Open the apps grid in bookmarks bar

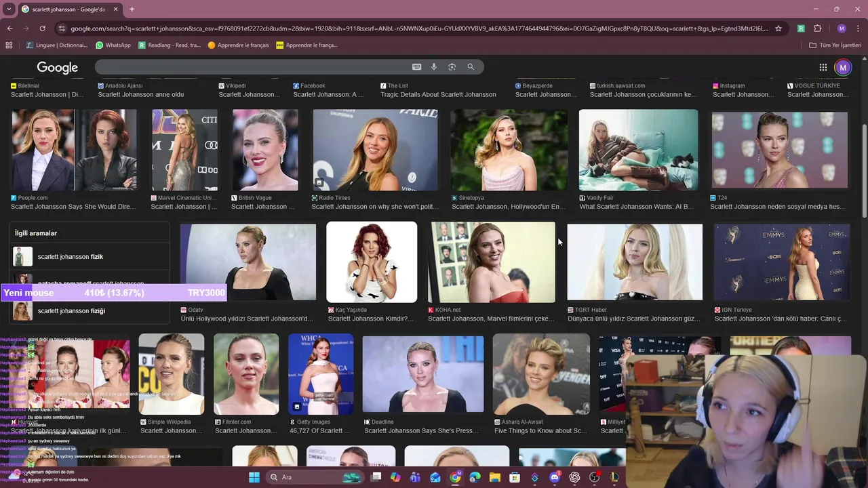click(9, 45)
